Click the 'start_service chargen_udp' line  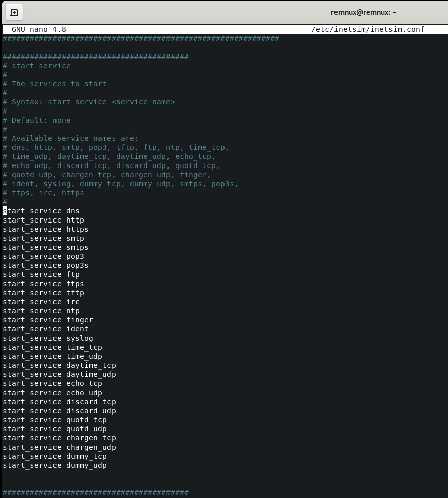59,447
